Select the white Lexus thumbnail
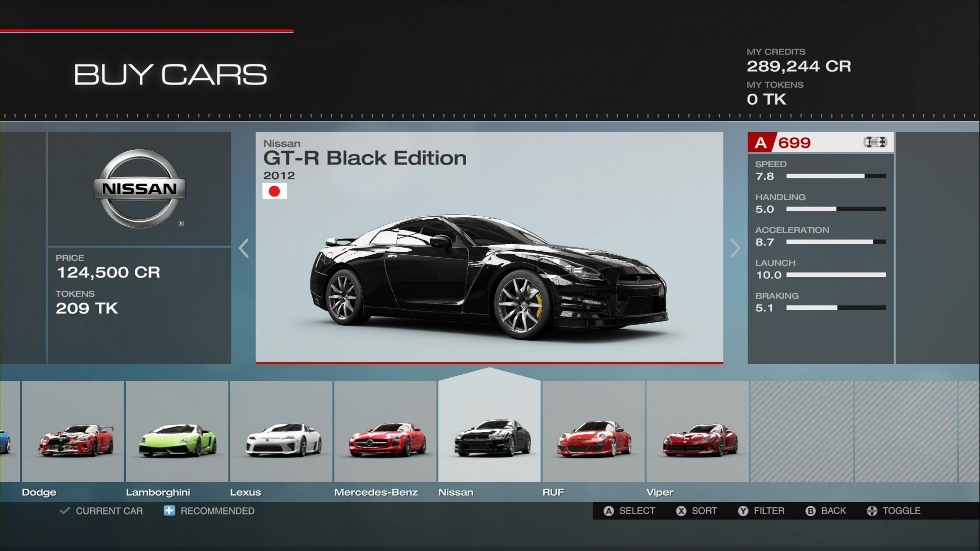This screenshot has height=551, width=980. point(281,431)
